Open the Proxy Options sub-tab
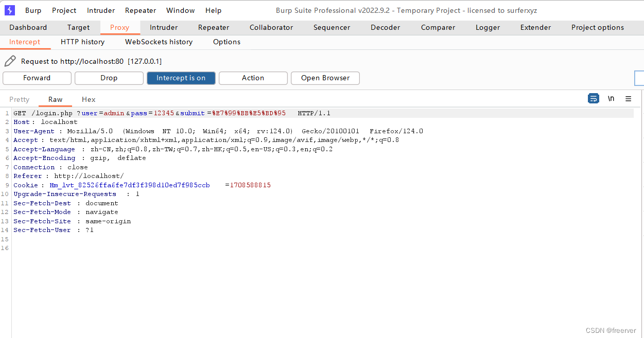 click(227, 42)
